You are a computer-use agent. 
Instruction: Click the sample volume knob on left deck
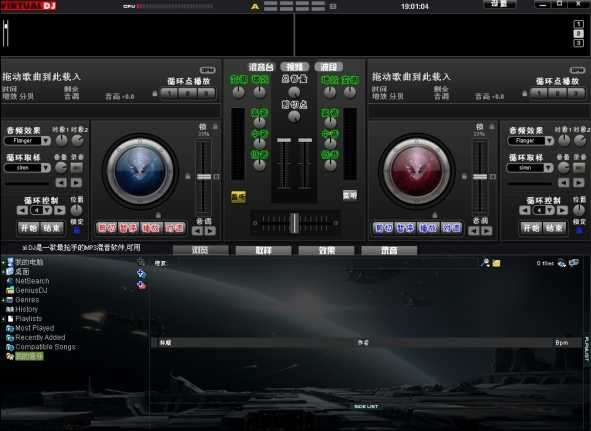61,167
